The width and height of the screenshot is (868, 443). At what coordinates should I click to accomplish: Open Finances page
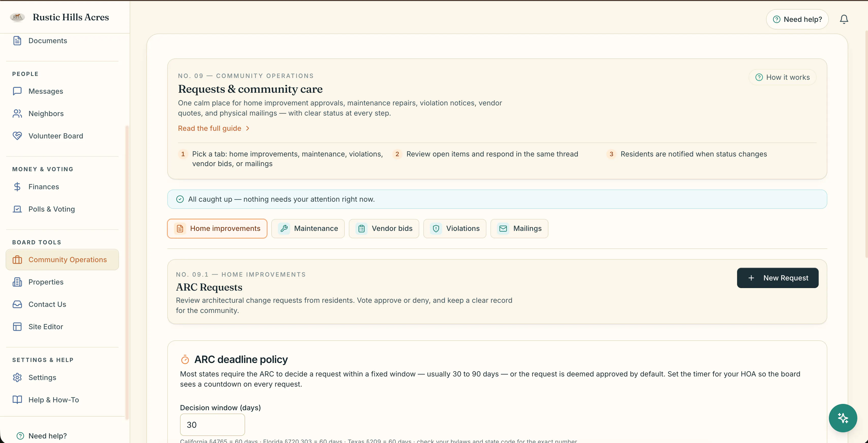(62, 187)
